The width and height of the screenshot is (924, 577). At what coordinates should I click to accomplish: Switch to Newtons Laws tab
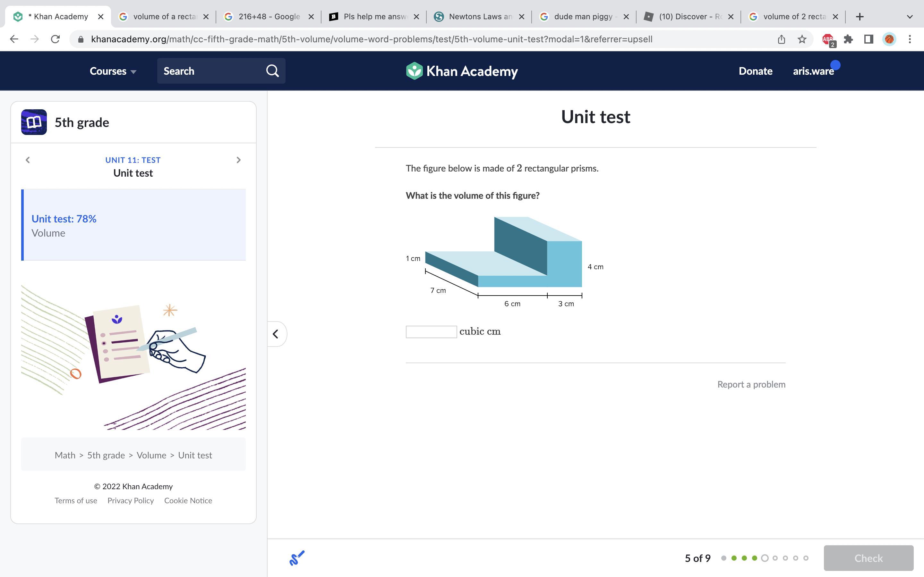(480, 17)
